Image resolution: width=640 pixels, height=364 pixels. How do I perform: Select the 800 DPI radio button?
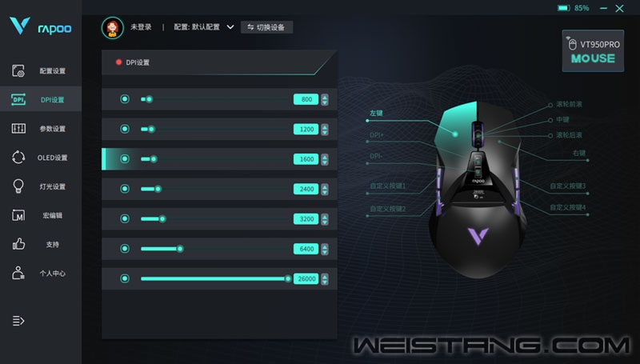pyautogui.click(x=125, y=99)
